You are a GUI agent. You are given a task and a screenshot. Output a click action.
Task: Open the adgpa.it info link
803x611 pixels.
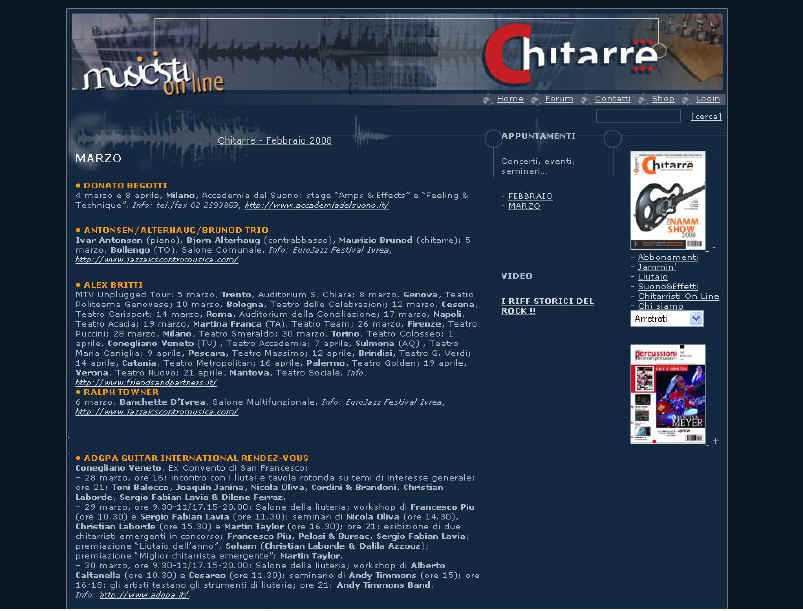coord(144,595)
